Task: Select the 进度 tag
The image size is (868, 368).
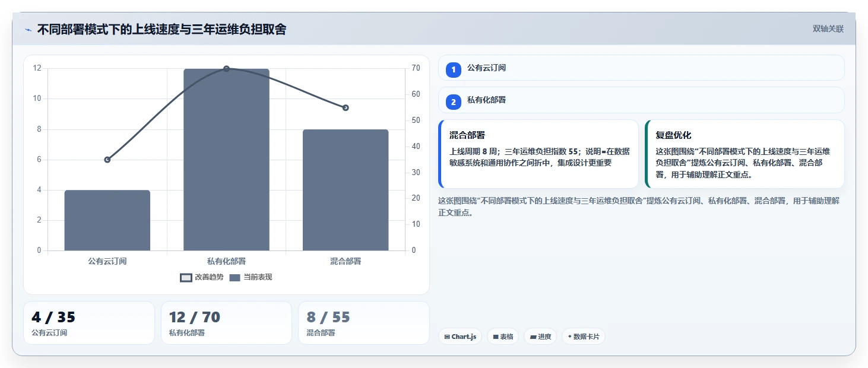Action: tap(540, 337)
